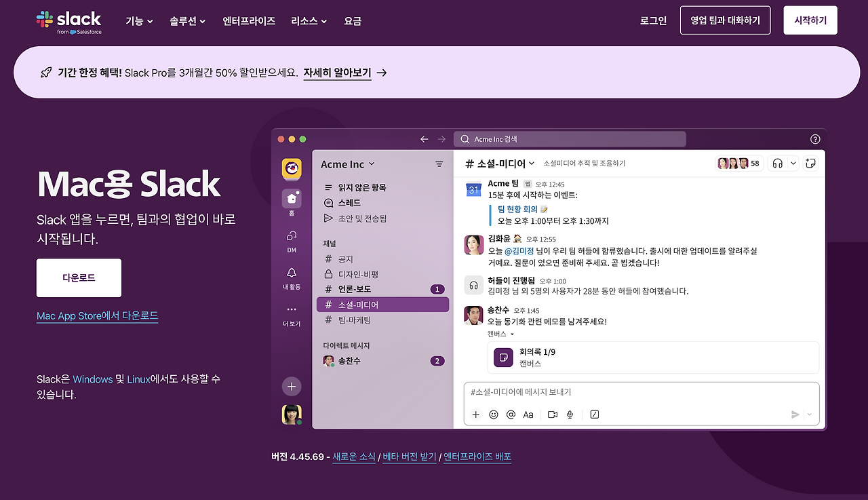
Task: Record audio with the microphone icon
Action: coord(570,414)
